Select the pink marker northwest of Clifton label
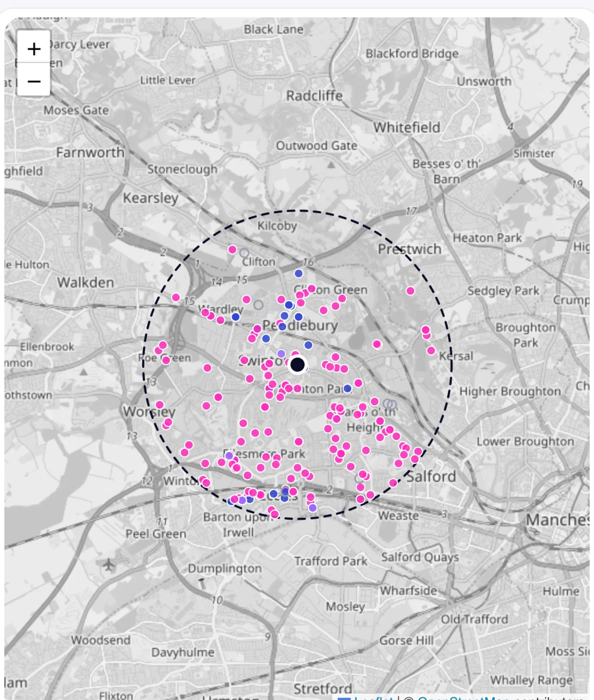 click(x=232, y=249)
